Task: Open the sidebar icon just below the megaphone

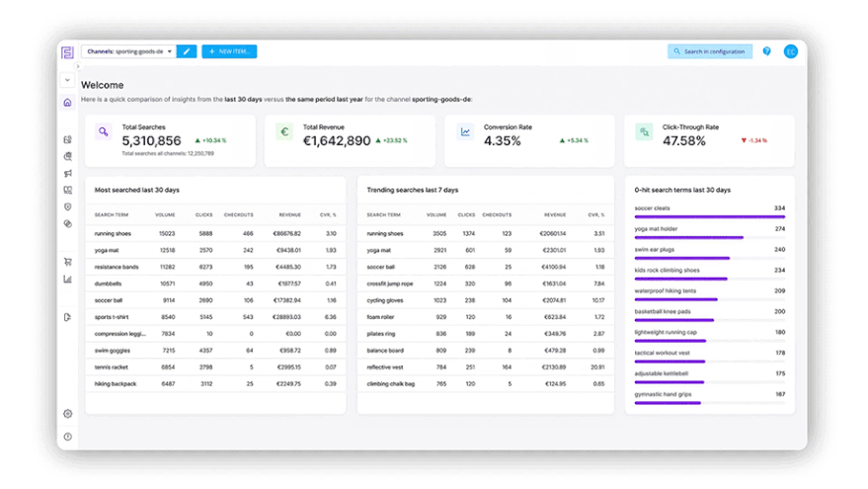Action: tap(67, 190)
